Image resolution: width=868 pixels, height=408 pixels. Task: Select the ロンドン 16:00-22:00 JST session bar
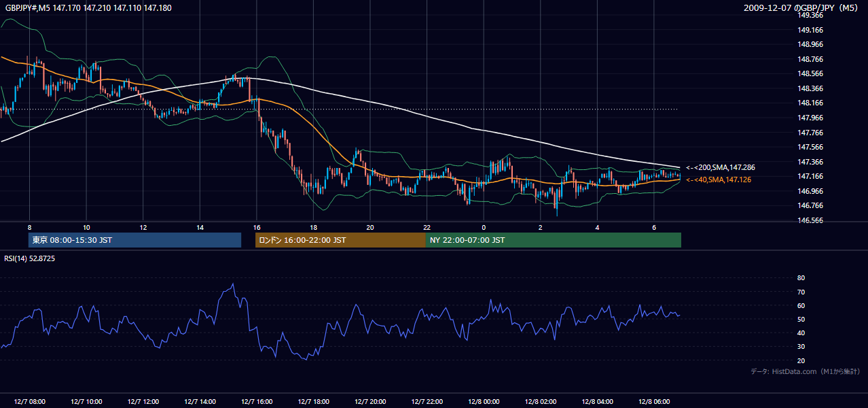(340, 240)
